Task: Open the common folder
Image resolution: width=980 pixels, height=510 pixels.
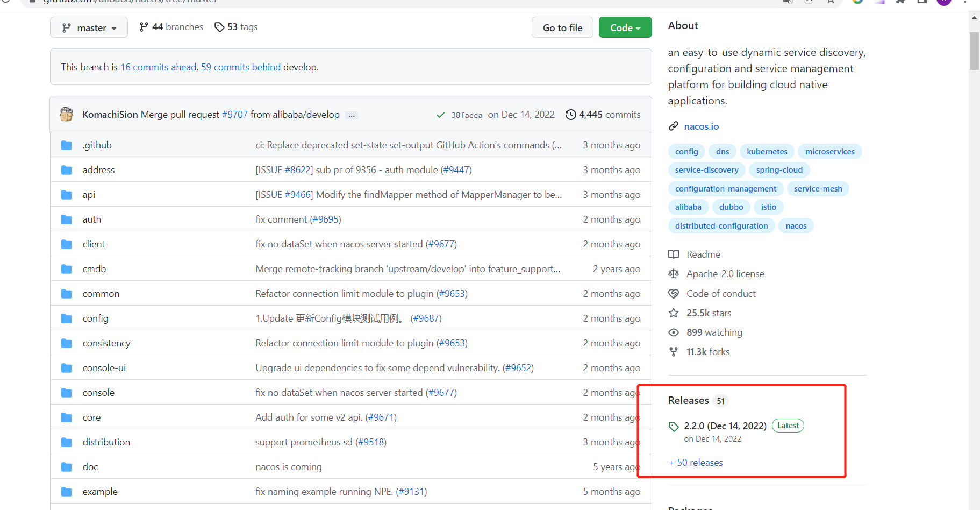Action: [x=101, y=294]
